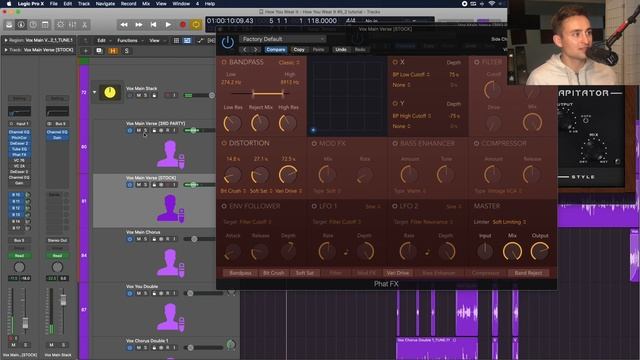640x360 pixels.
Task: Open the Navigate menu
Action: tap(105, 4)
